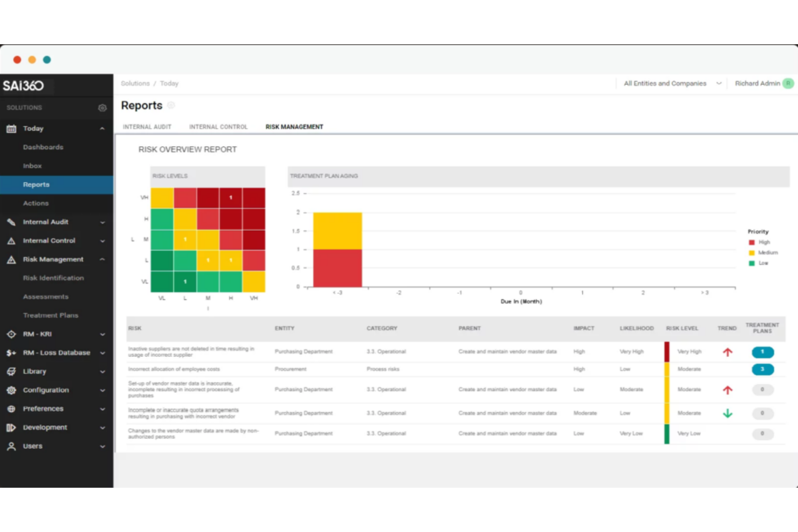Open the RM - Loss Database icon
The width and height of the screenshot is (798, 532).
11,353
